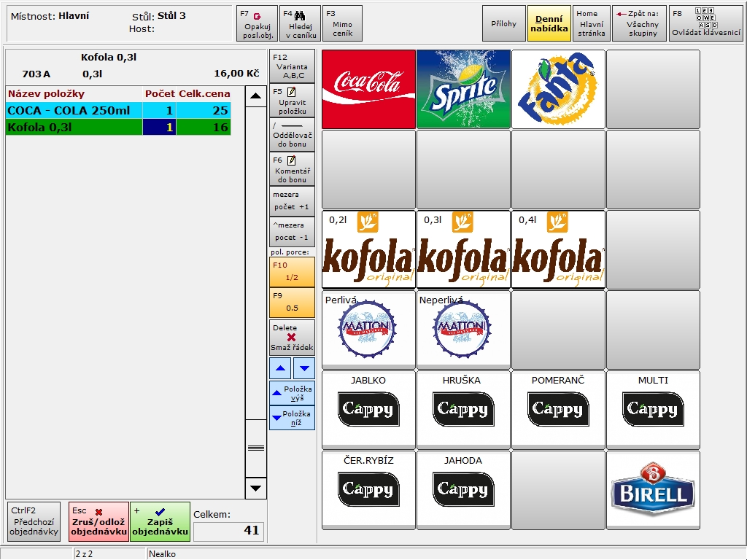Select the Fanta product tile
The height and width of the screenshot is (560, 747).
[558, 89]
